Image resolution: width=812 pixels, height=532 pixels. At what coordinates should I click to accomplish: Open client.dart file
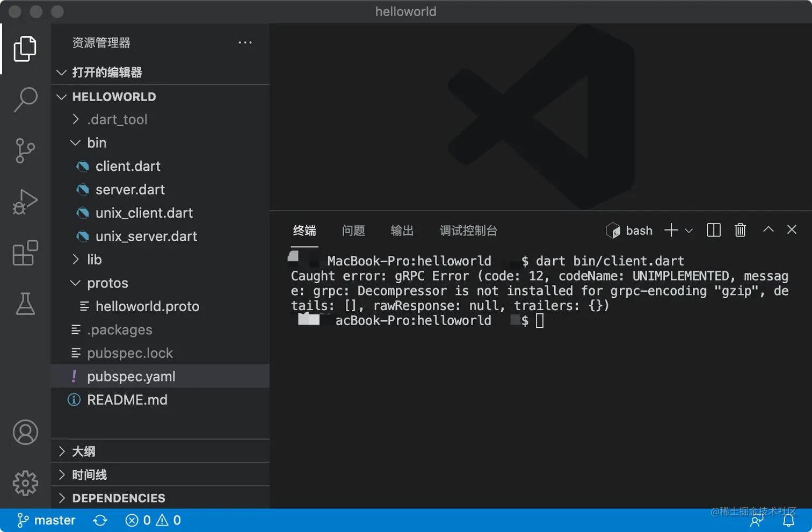(x=160, y=166)
